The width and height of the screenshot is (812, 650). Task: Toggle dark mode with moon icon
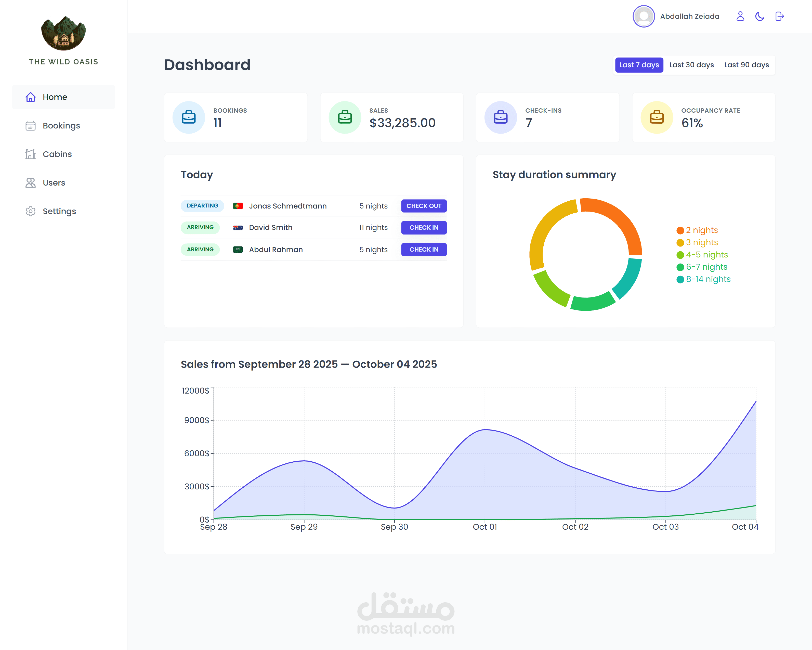[x=760, y=16]
